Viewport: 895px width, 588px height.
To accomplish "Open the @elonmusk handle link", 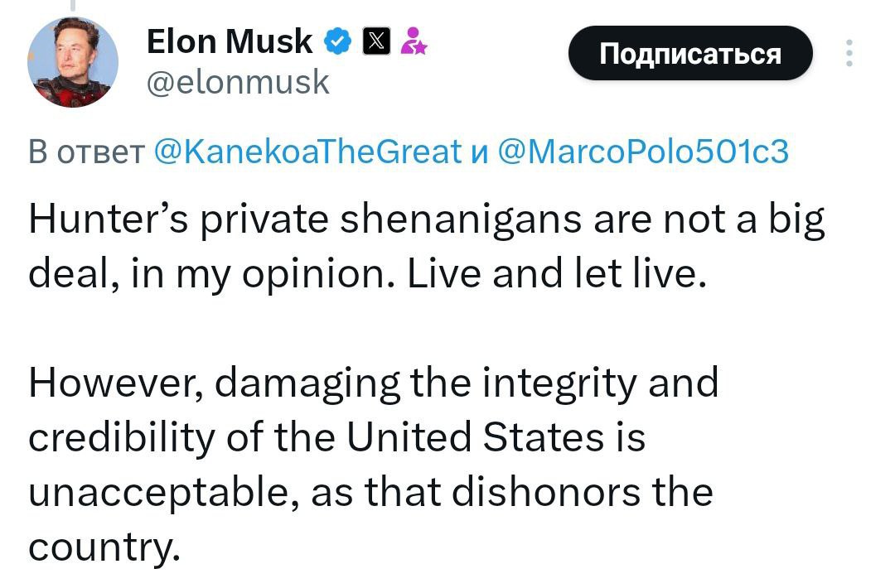I will (238, 81).
